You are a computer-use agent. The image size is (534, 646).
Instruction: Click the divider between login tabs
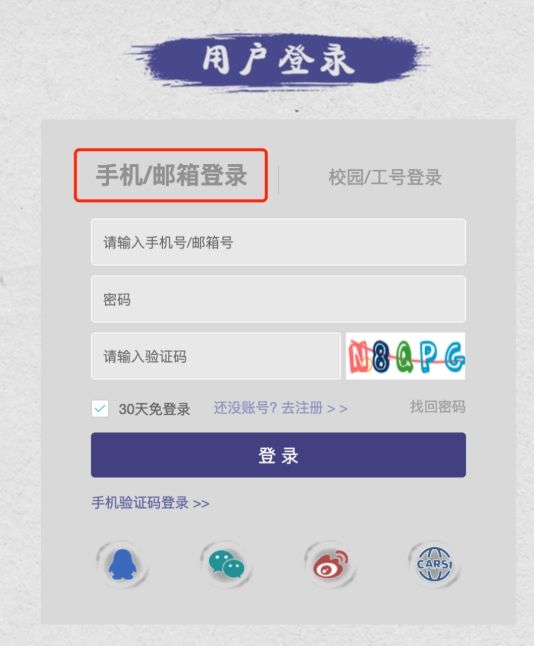[279, 180]
